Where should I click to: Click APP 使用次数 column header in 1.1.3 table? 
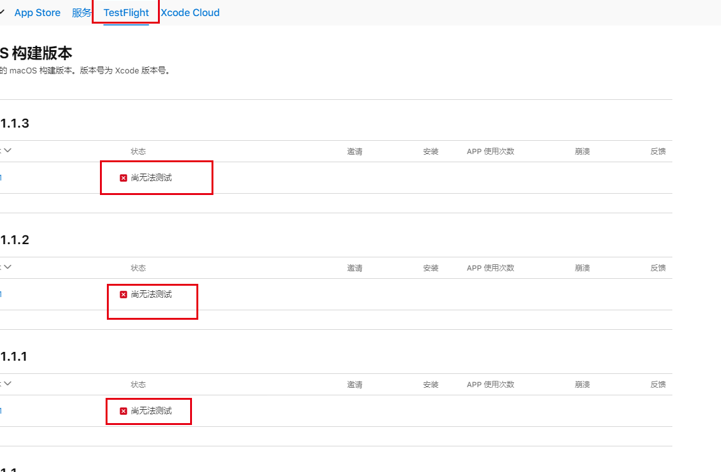pos(490,152)
